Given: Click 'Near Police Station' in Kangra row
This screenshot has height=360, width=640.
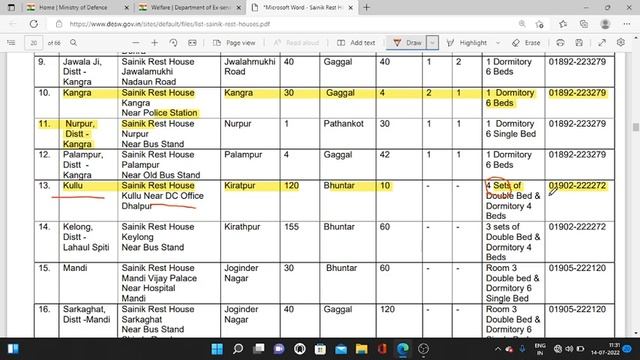Looking at the screenshot, I should click(x=159, y=113).
